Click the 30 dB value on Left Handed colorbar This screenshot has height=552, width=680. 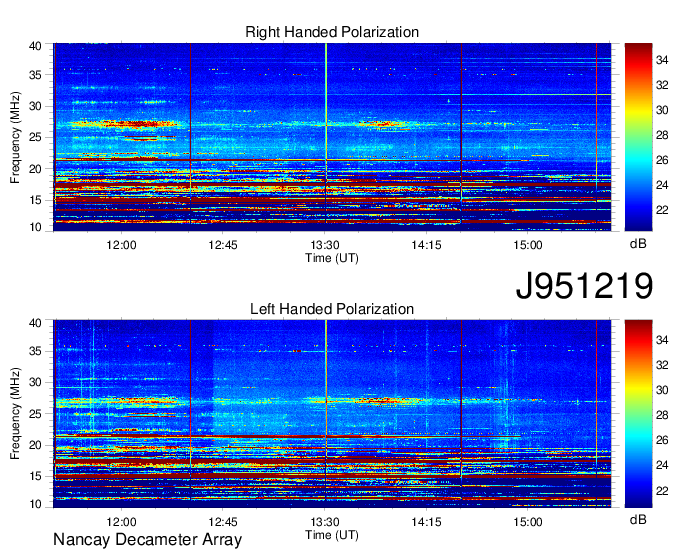662,390
